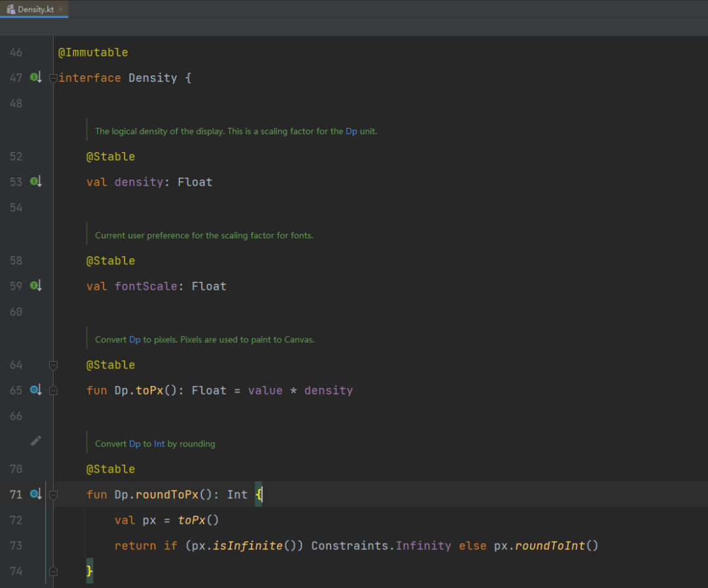
Task: Click the highlighted closing brace on line 74
Action: (89, 572)
